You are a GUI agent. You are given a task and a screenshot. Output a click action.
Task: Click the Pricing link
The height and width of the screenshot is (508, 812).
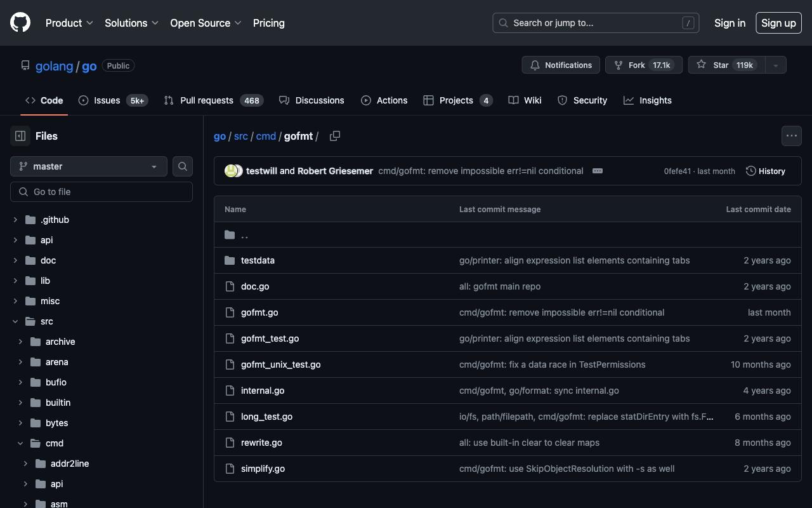click(269, 23)
